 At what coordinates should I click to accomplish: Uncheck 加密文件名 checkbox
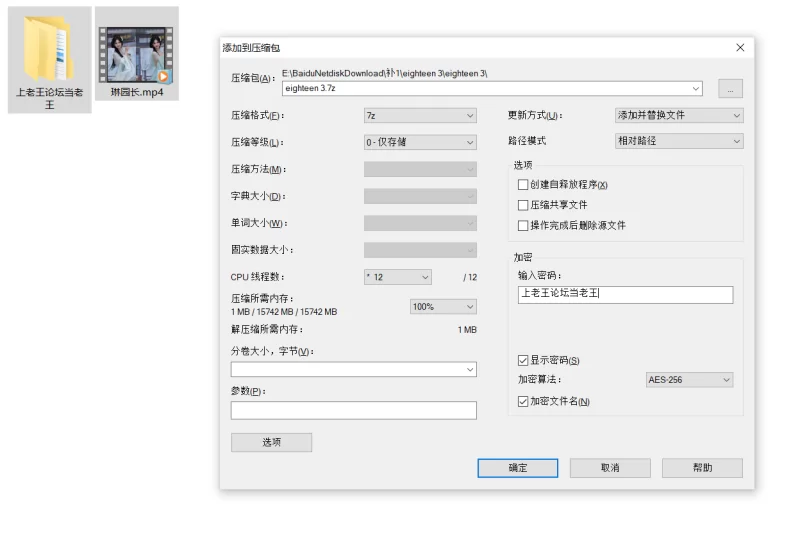pos(523,401)
